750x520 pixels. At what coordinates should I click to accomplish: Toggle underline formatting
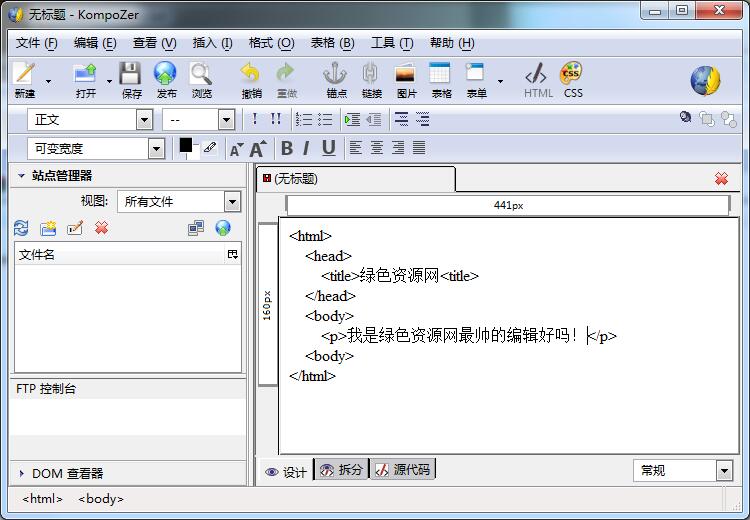pyautogui.click(x=328, y=148)
